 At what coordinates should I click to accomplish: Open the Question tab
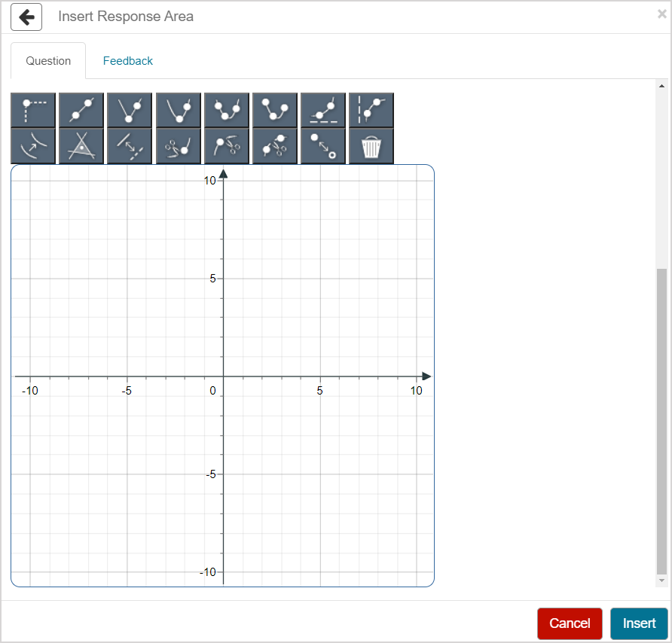48,61
